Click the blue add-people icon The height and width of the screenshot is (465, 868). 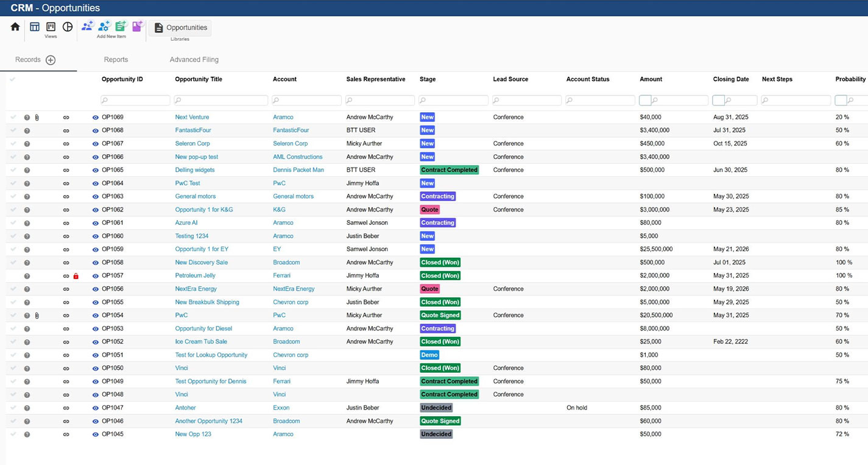[87, 26]
